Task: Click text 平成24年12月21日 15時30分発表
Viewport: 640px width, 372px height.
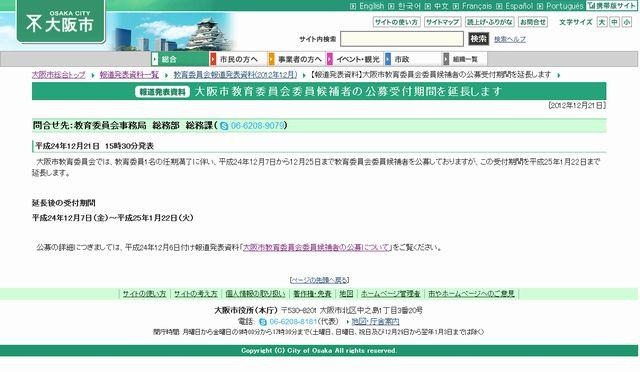Action: coord(94,146)
